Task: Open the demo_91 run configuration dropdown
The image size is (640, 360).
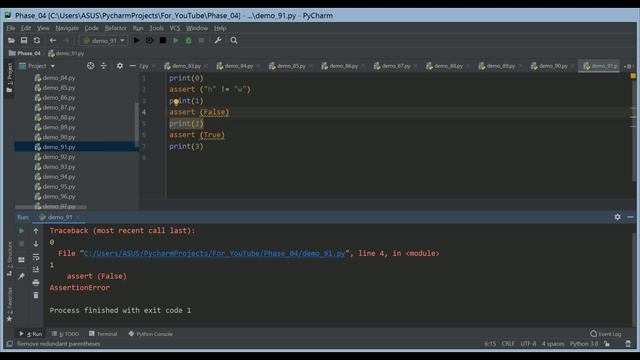Action: tap(104, 40)
